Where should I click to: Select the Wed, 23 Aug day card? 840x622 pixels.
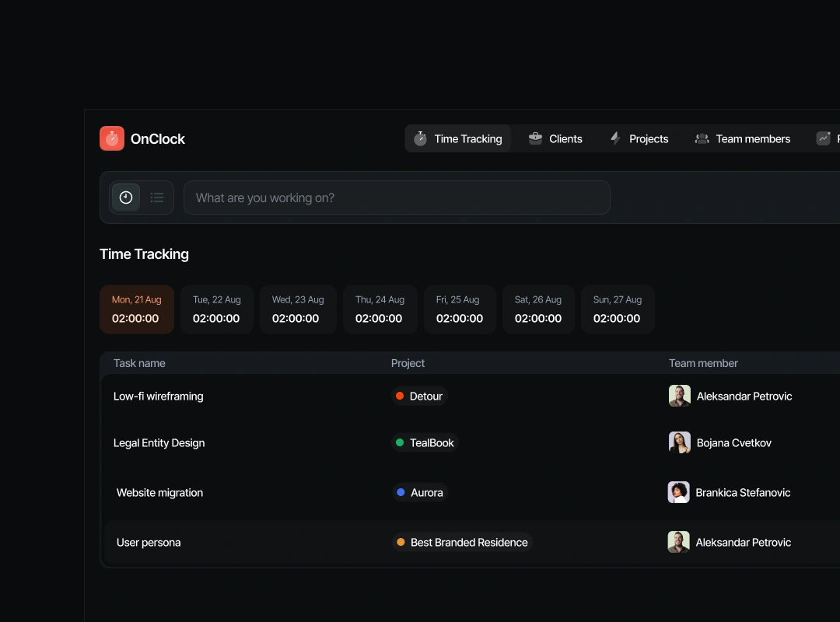298,309
